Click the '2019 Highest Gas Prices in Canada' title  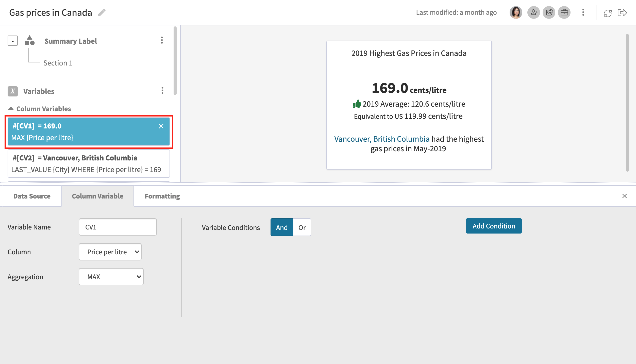click(x=409, y=53)
